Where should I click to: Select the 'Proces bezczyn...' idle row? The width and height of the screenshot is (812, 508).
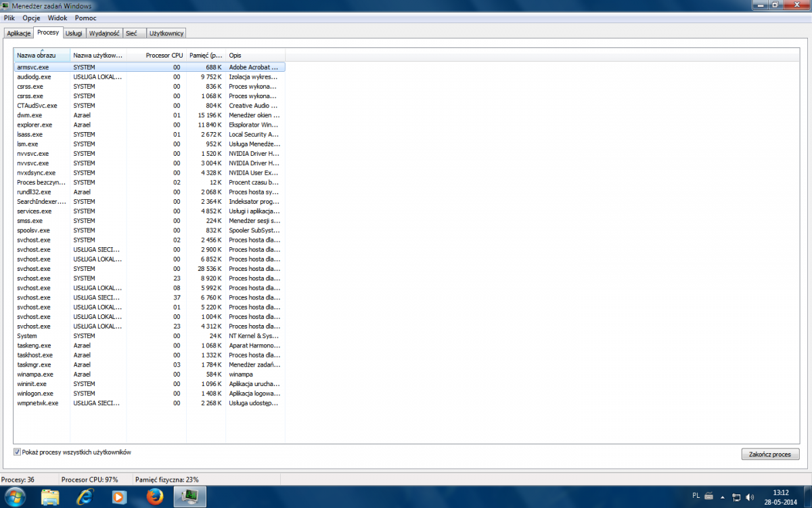coord(150,182)
